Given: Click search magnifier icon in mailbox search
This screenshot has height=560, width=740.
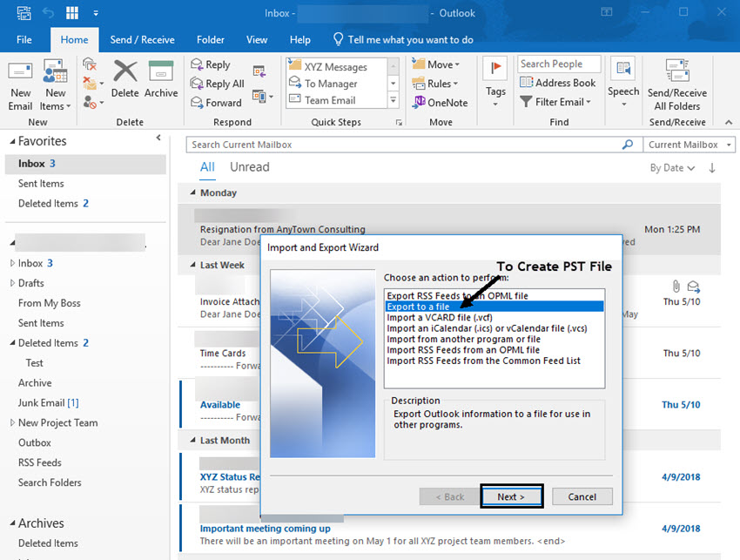Looking at the screenshot, I should (x=627, y=145).
